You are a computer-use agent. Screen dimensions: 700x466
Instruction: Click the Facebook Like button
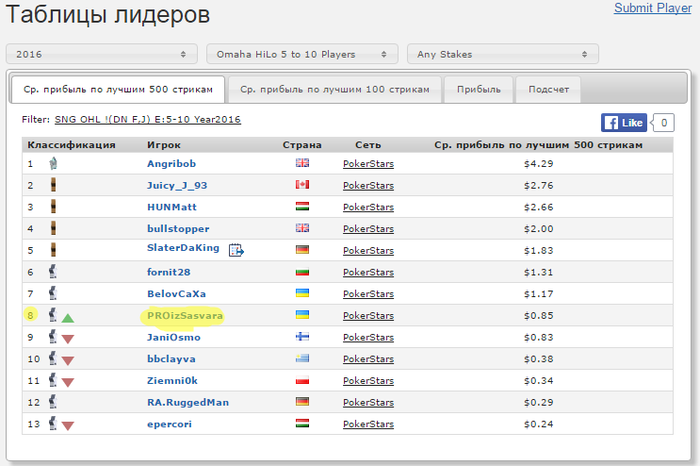pyautogui.click(x=624, y=123)
